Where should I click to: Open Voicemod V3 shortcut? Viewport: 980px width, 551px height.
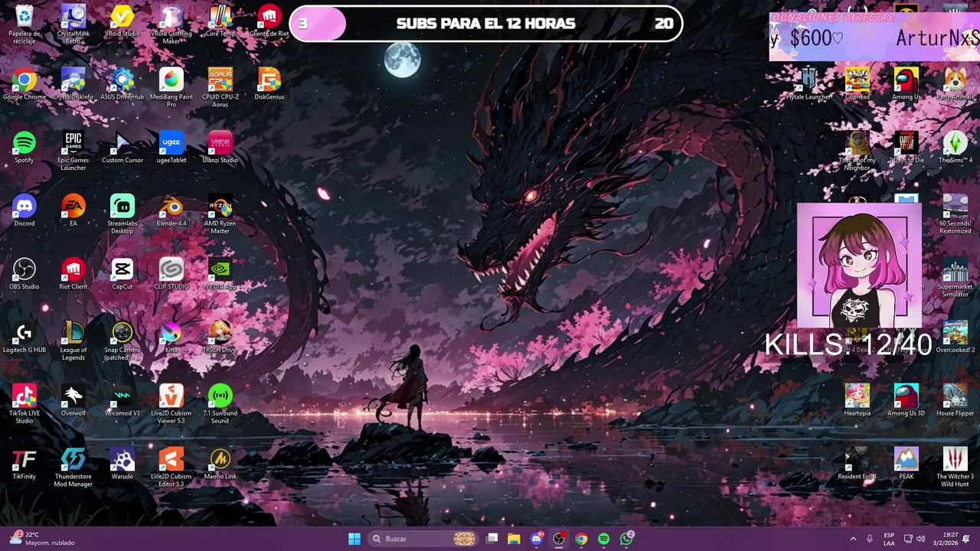[x=122, y=396]
